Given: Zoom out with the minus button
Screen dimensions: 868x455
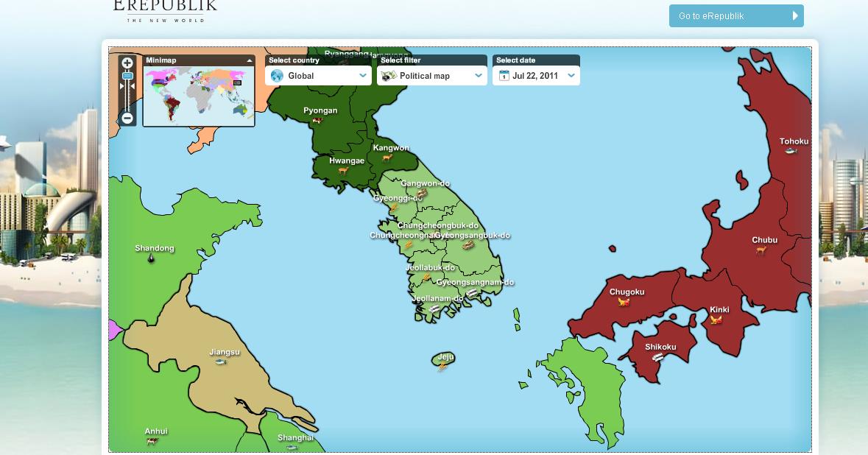Looking at the screenshot, I should click(x=127, y=118).
